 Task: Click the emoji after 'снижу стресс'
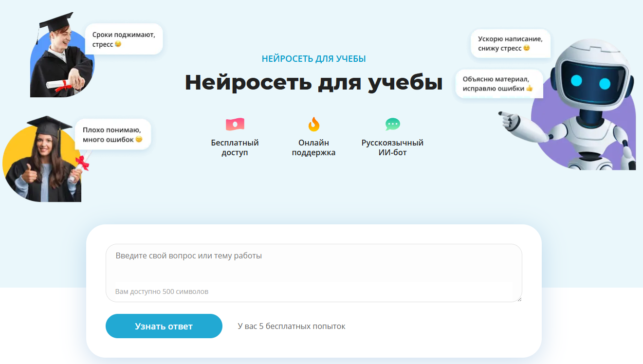[526, 48]
